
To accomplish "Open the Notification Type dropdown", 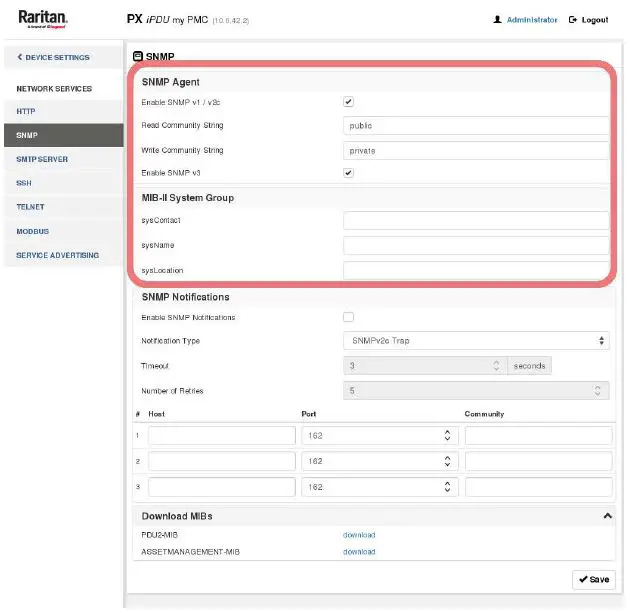I will pos(476,341).
